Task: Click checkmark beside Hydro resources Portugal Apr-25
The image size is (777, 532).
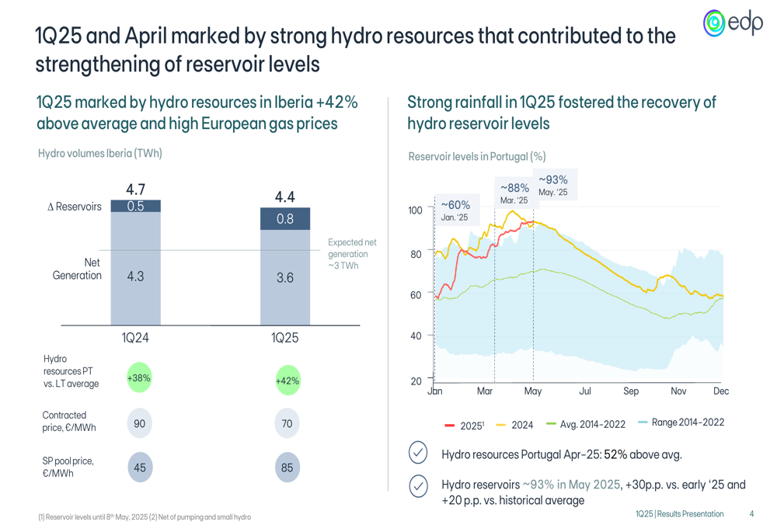Action: pyautogui.click(x=418, y=454)
